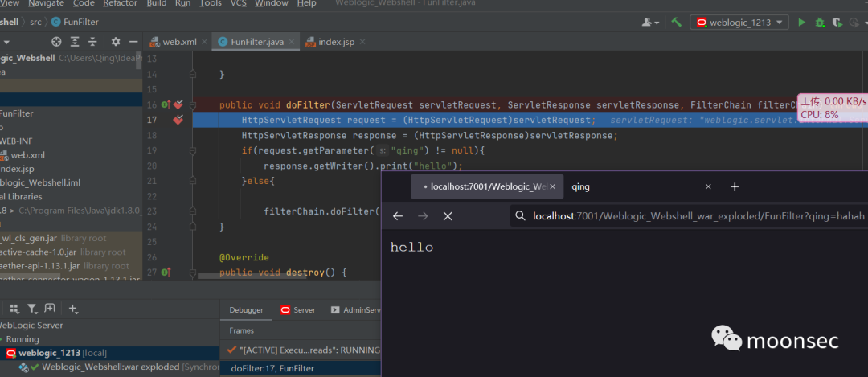Open the user account icon menu

pos(650,23)
